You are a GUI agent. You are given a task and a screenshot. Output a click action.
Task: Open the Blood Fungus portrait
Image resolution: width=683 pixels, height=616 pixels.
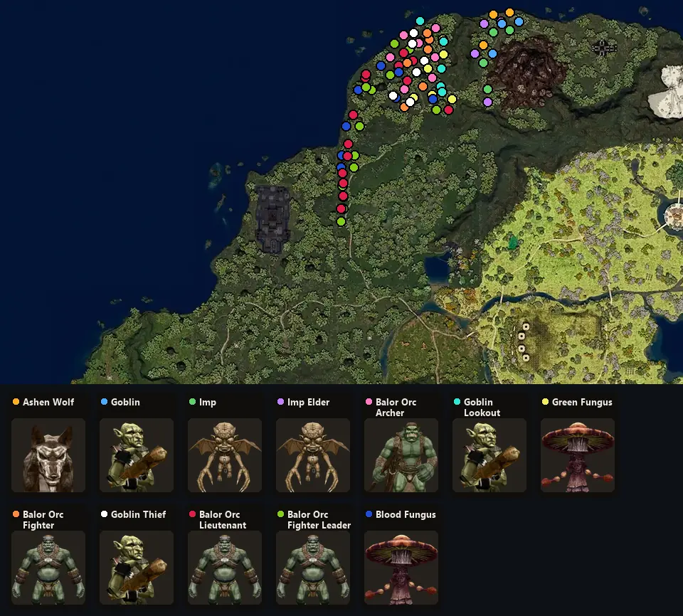[x=401, y=568]
